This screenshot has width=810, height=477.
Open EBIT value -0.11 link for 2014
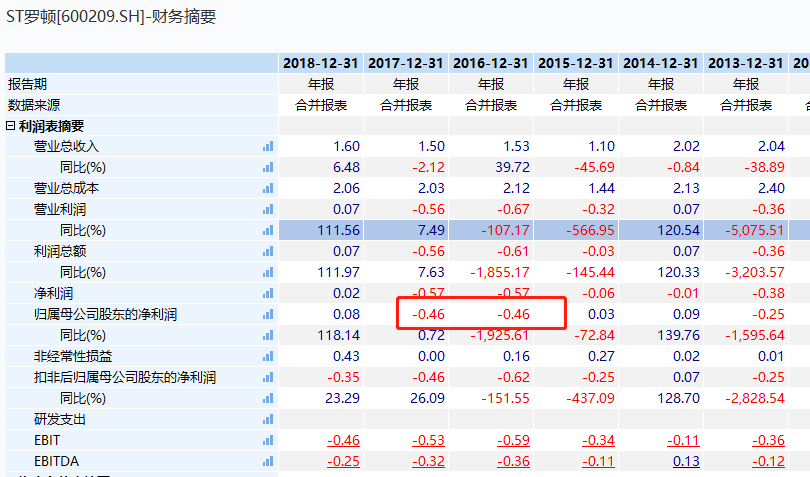click(x=683, y=440)
